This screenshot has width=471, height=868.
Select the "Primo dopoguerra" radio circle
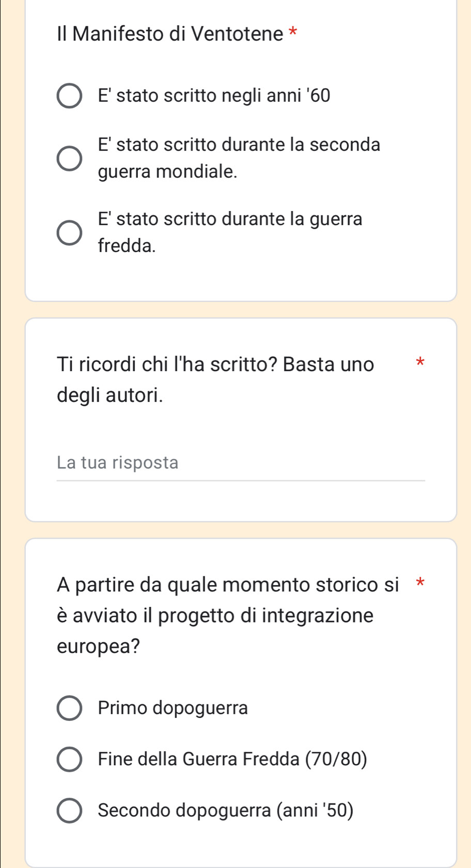click(x=69, y=708)
